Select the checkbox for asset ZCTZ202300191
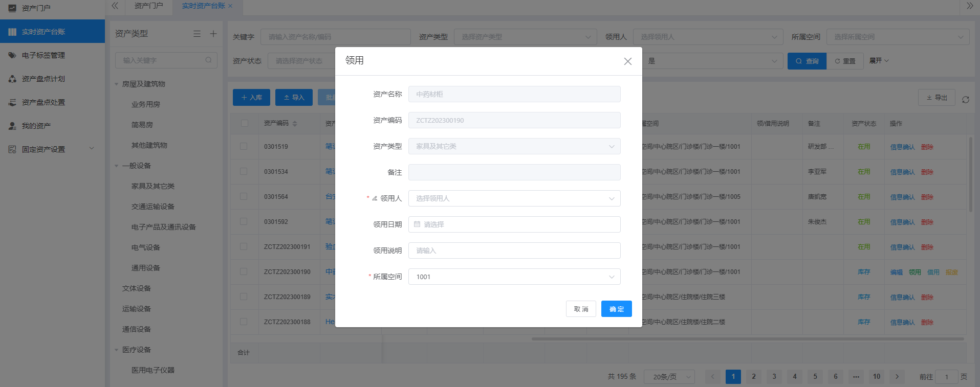Screen dimensions: 980x387 [244, 246]
